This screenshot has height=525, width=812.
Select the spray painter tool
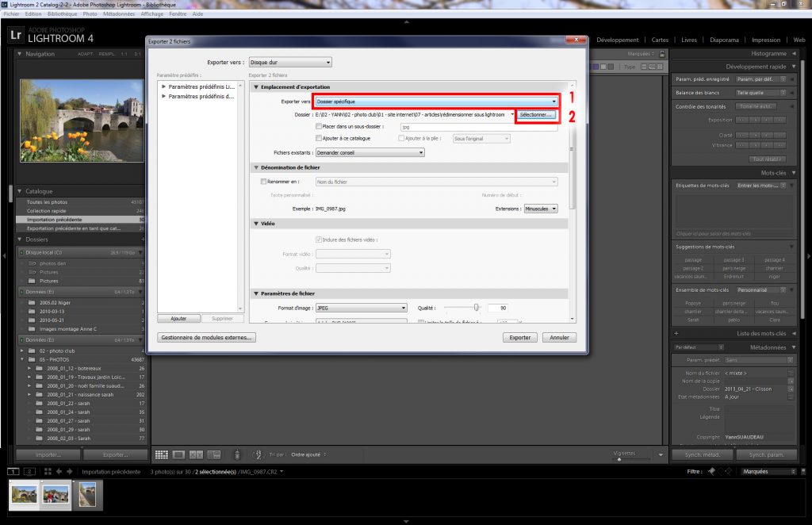tap(237, 454)
